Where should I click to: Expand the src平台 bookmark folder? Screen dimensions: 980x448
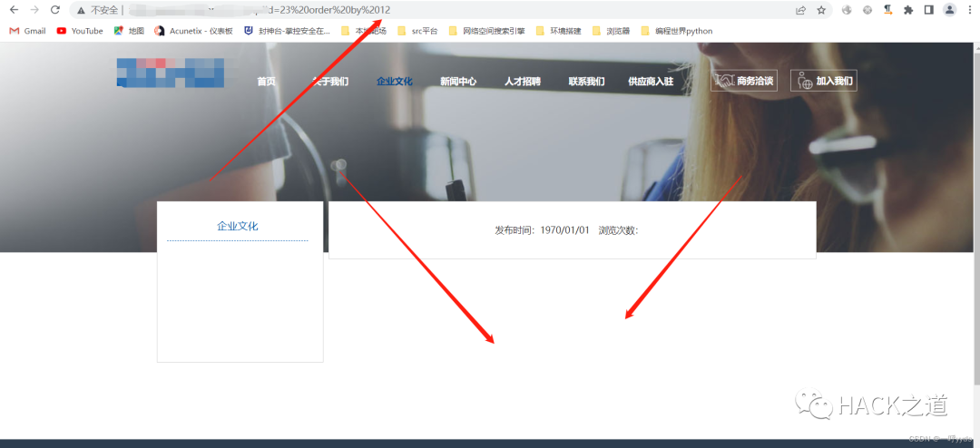[417, 31]
